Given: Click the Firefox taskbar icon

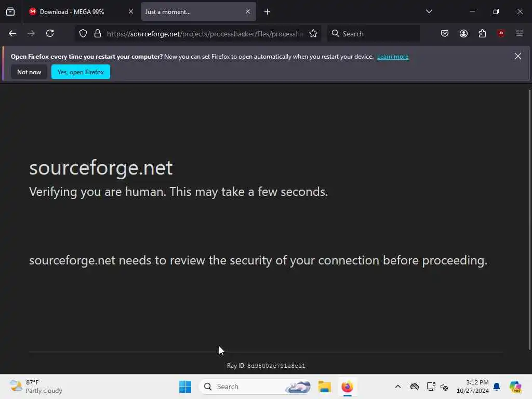Looking at the screenshot, I should (347, 387).
